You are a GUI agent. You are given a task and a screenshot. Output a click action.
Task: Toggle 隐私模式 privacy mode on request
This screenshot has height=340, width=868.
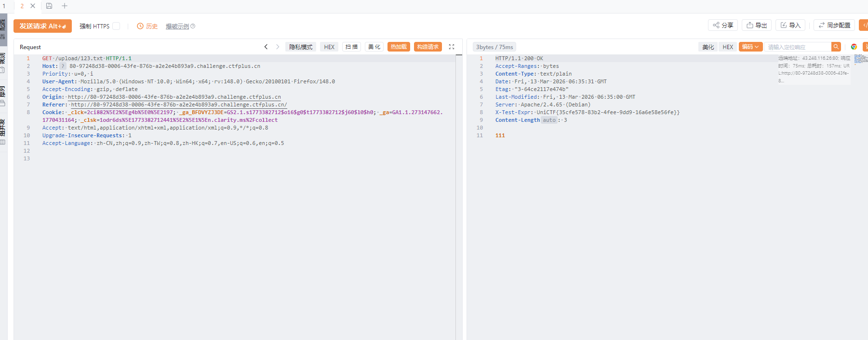[x=301, y=47]
